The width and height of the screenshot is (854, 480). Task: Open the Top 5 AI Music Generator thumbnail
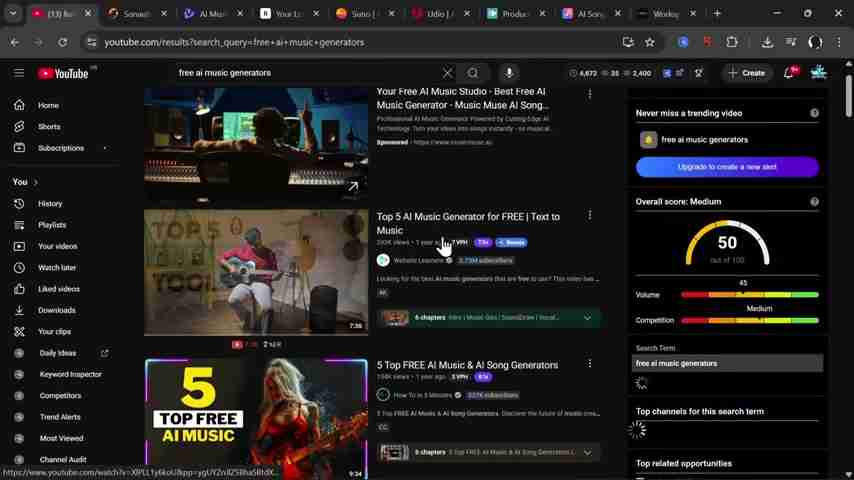click(256, 271)
